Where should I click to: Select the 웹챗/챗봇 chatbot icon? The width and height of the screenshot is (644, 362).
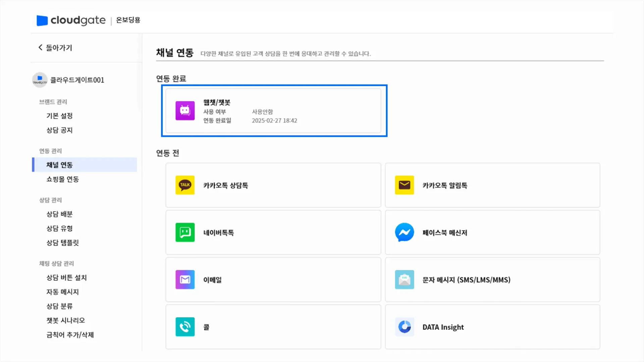[185, 111]
